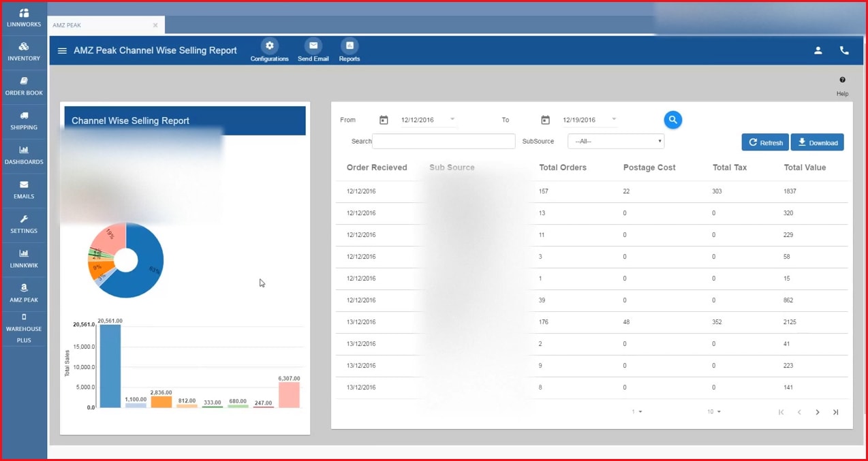868x461 pixels.
Task: Open the Linnworks home sidebar item
Action: point(24,18)
